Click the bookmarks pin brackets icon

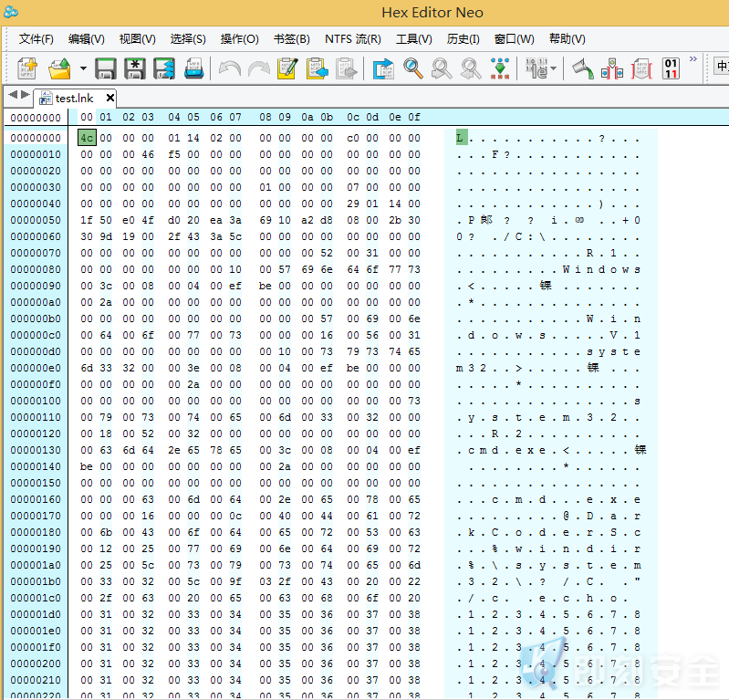click(612, 68)
